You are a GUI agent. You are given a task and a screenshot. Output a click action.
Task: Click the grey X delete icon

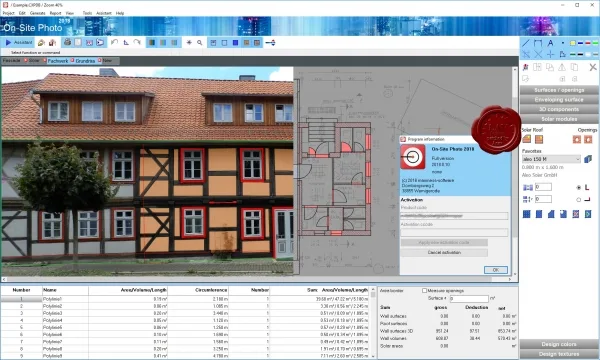pos(593,67)
